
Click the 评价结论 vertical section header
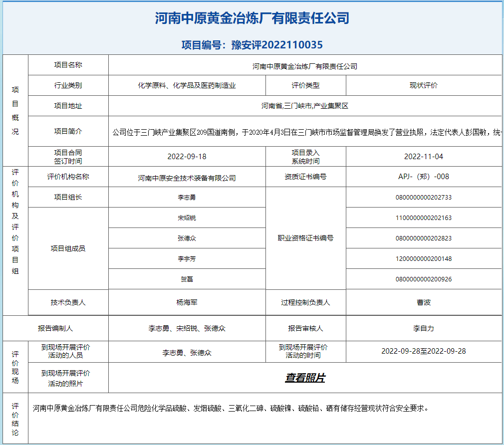[15, 419]
